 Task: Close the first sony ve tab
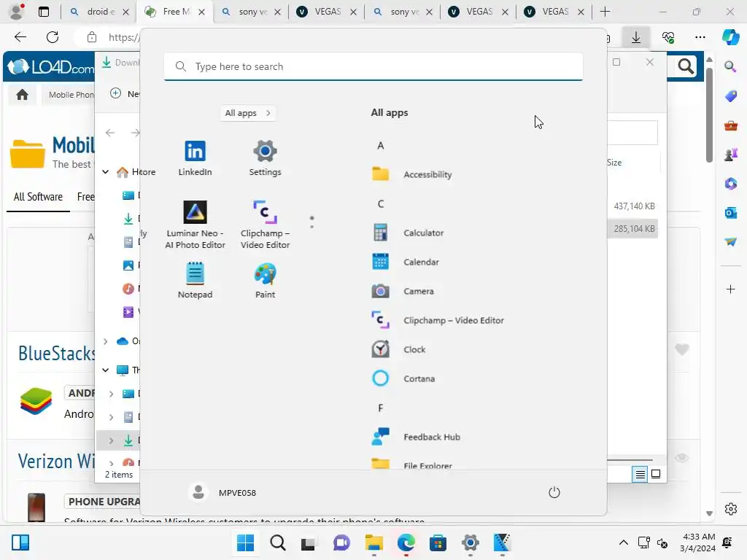(278, 12)
